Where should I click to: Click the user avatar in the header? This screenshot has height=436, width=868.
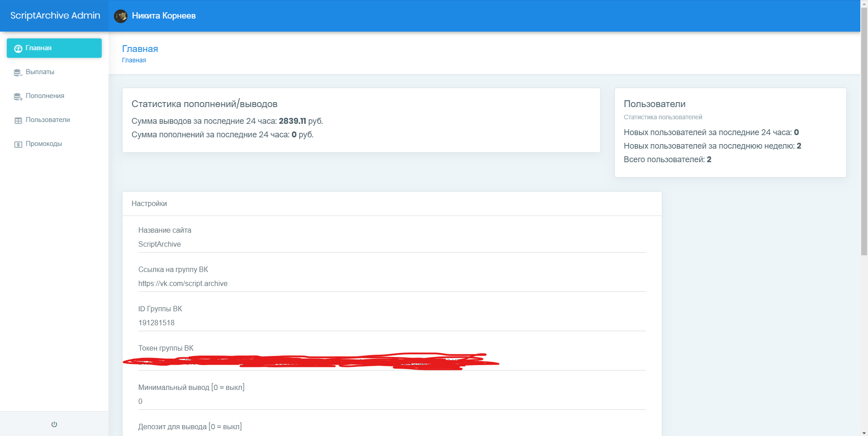coord(121,16)
